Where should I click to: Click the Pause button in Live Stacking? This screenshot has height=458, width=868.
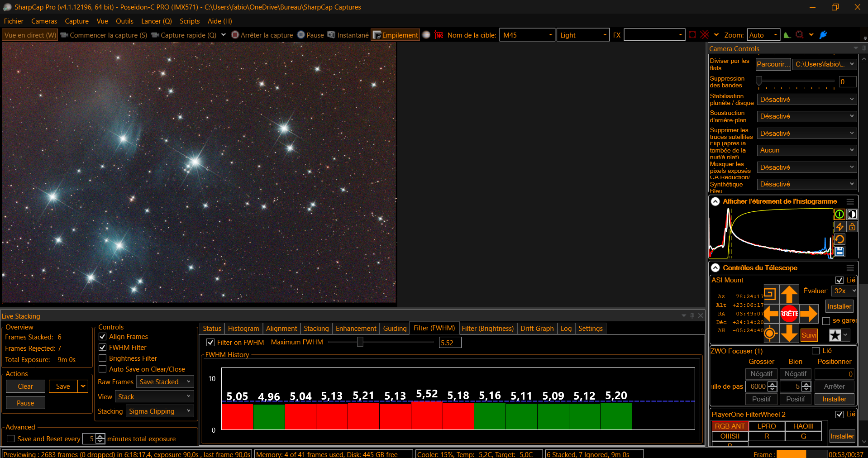25,403
